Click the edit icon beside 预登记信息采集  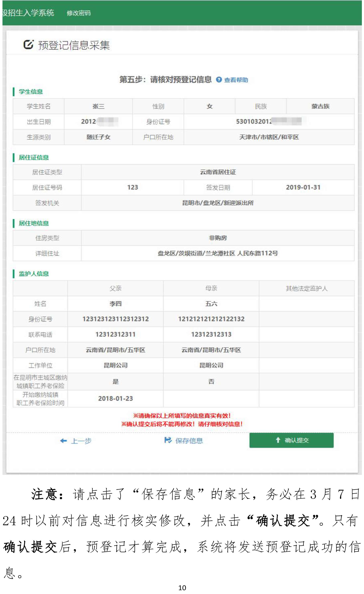pos(28,45)
